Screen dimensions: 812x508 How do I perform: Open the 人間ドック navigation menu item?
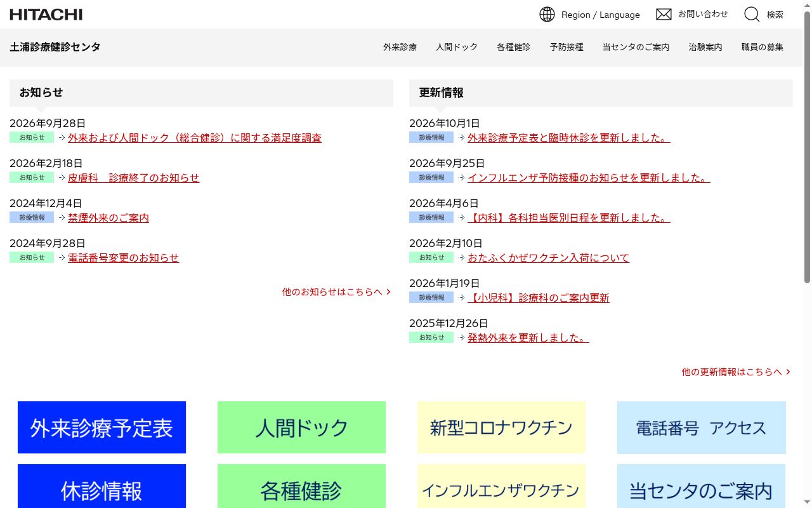(457, 47)
